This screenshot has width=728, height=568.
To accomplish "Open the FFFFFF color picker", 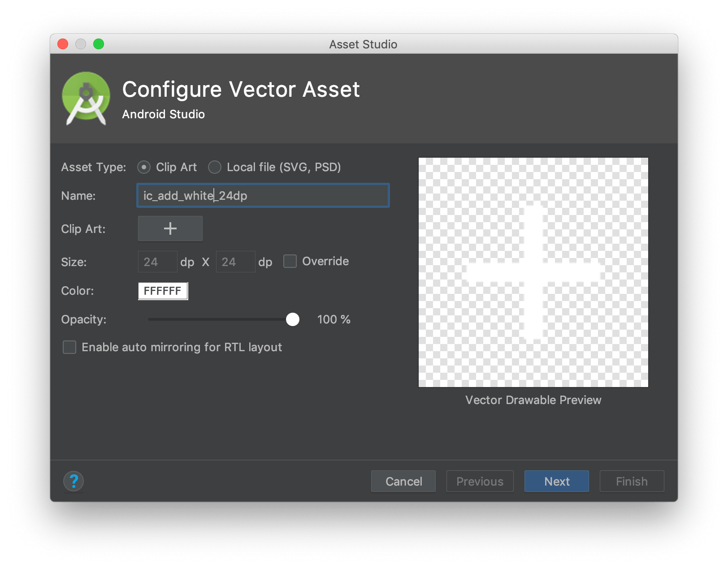I will (x=163, y=291).
